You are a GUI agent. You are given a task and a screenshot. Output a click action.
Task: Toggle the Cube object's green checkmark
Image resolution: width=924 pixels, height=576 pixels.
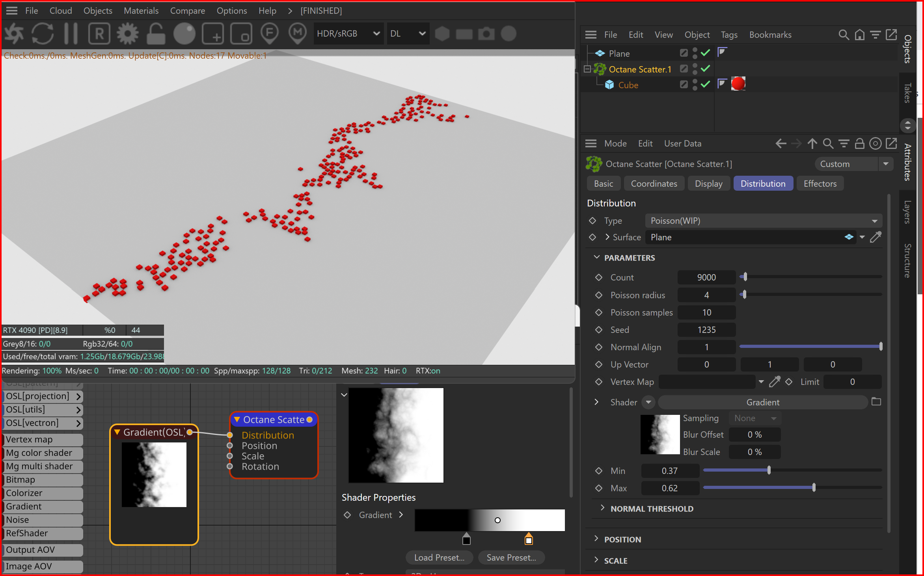pos(706,84)
